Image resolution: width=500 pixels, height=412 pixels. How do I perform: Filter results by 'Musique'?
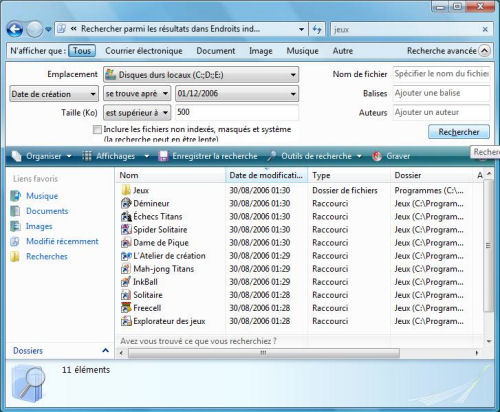pos(302,51)
